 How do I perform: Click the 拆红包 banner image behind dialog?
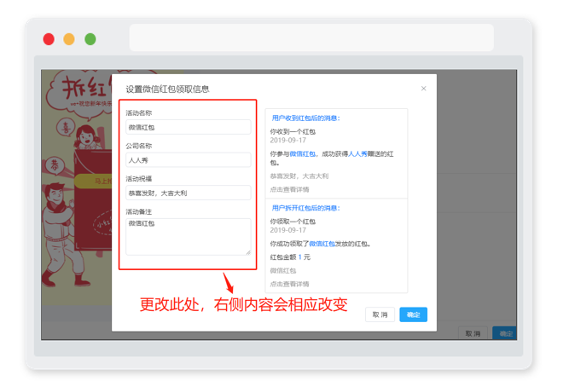(77, 187)
